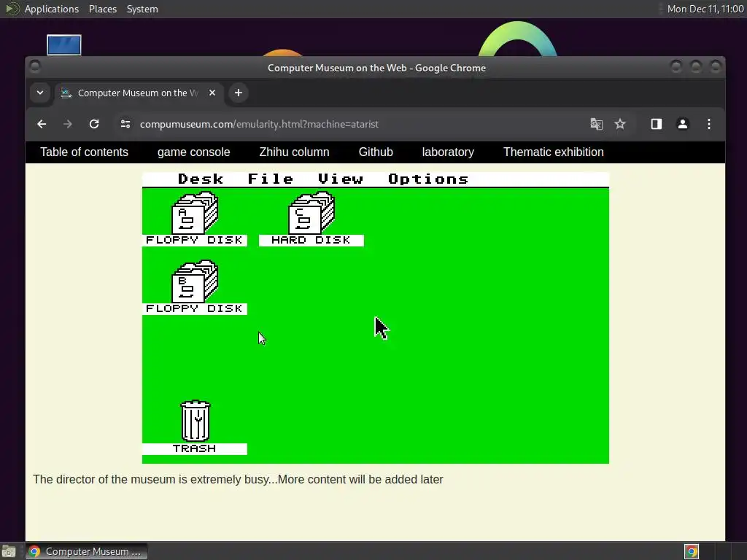The height and width of the screenshot is (560, 747).
Task: Reload the emulator page
Action: 94,124
